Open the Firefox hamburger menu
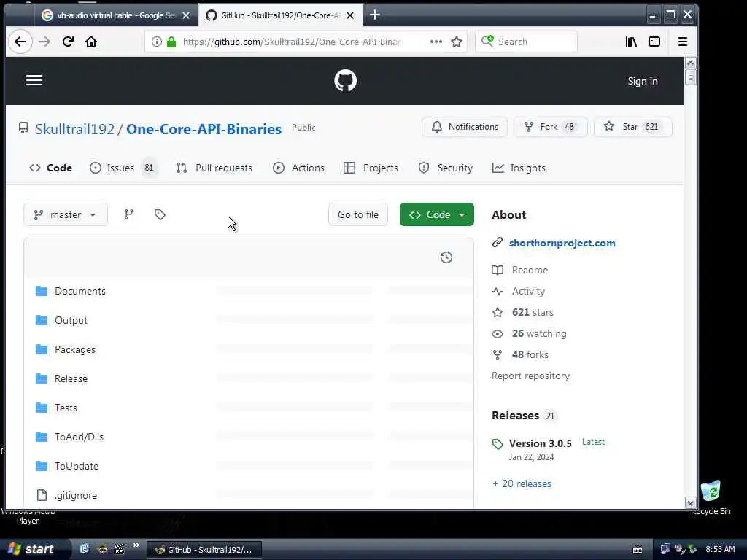 click(x=683, y=42)
